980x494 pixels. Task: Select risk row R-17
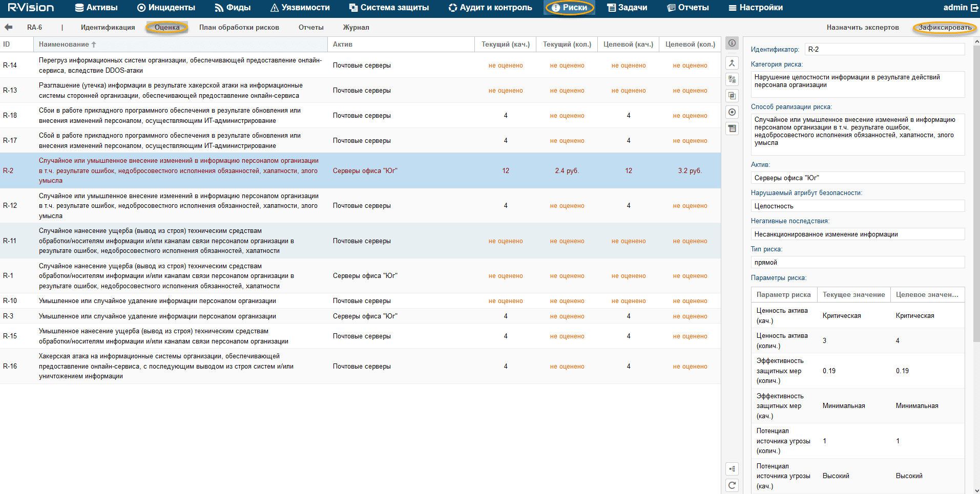(x=360, y=140)
